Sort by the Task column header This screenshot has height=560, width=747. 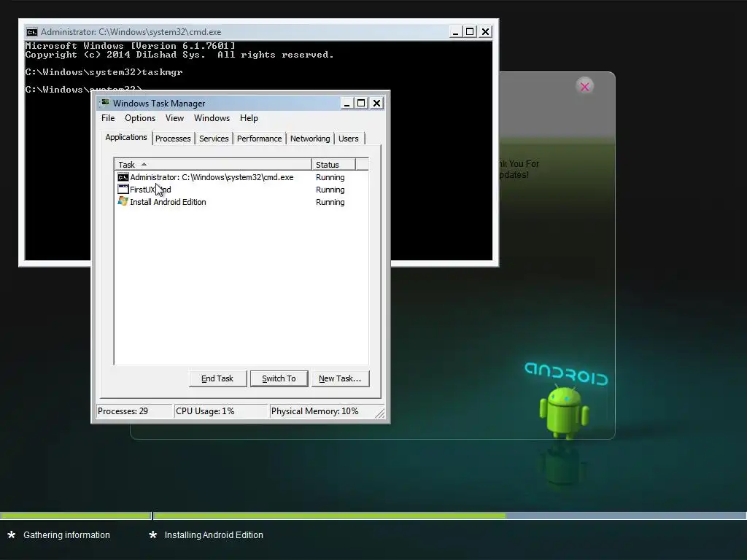click(x=212, y=164)
